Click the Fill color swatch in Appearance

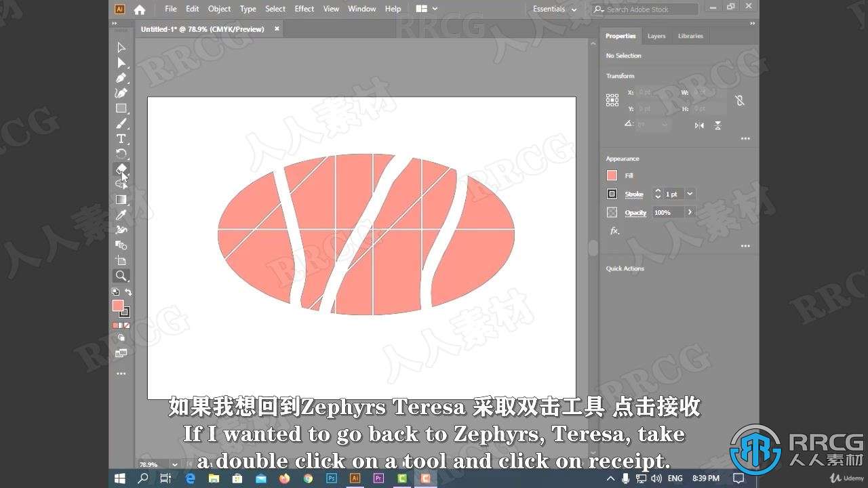coord(612,176)
